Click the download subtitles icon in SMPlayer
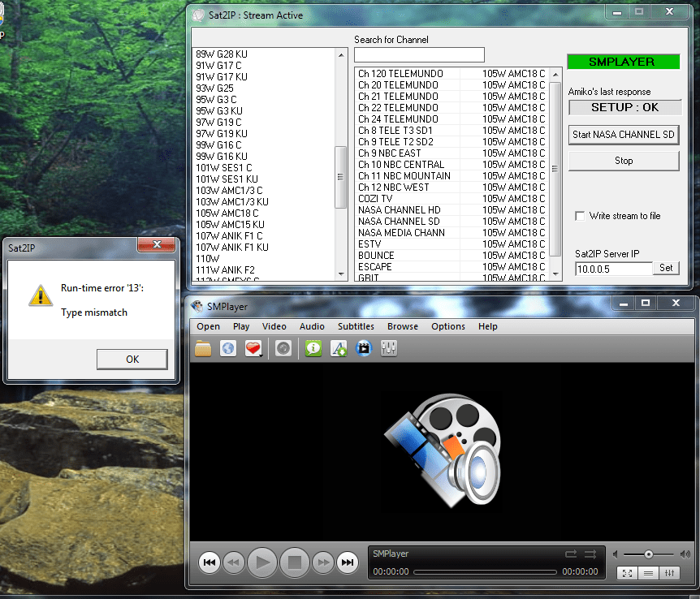The height and width of the screenshot is (599, 700). point(339,348)
